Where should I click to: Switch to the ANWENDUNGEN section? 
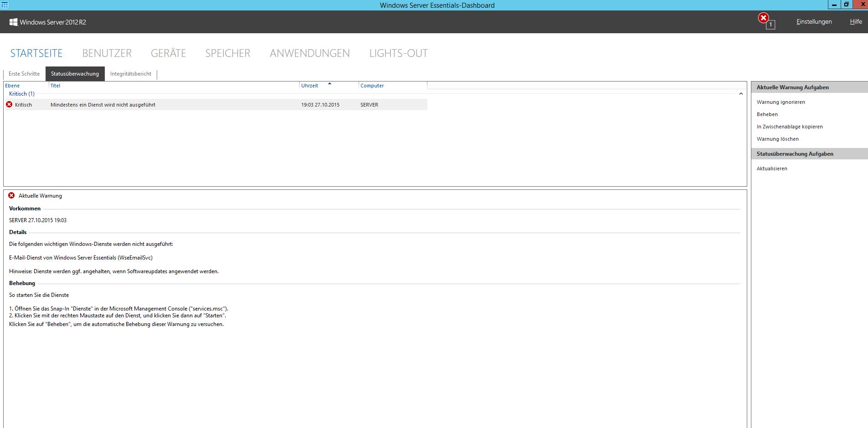(310, 53)
